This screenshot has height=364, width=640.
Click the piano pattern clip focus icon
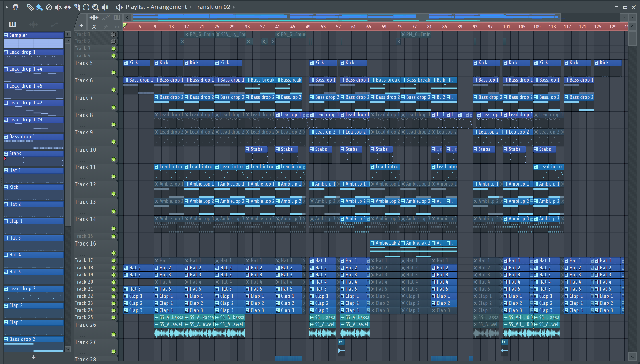coord(117,18)
